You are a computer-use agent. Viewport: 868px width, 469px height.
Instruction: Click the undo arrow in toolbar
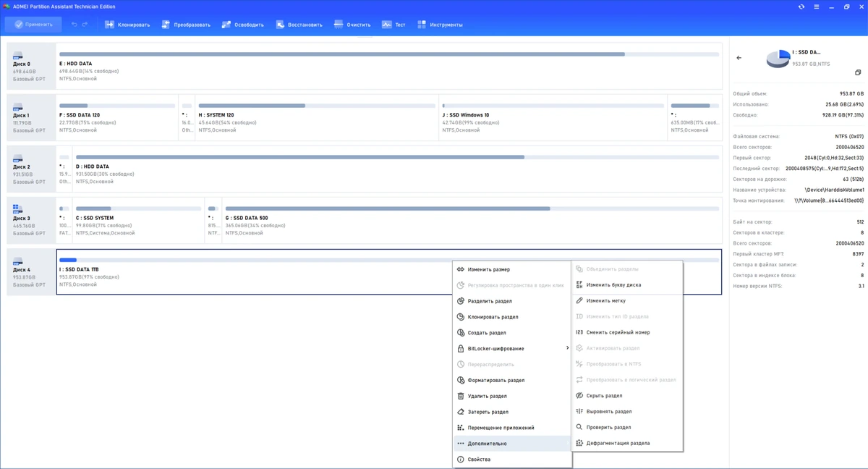click(74, 25)
